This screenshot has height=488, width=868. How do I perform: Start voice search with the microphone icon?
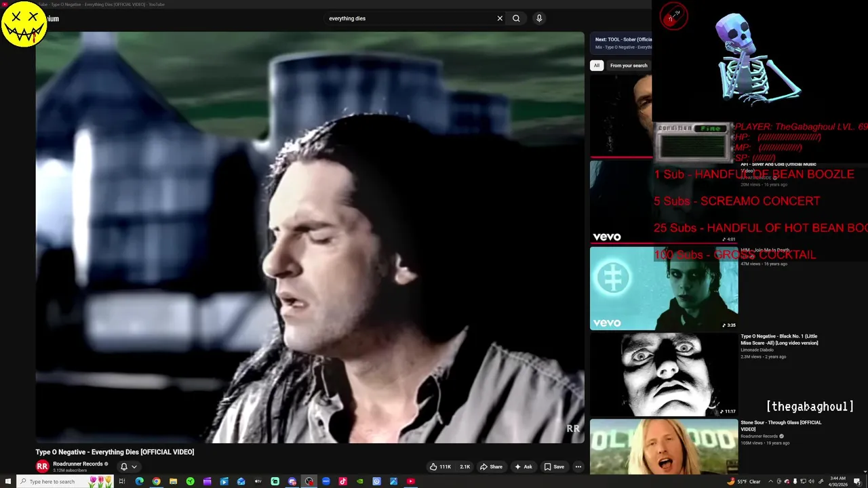(539, 18)
